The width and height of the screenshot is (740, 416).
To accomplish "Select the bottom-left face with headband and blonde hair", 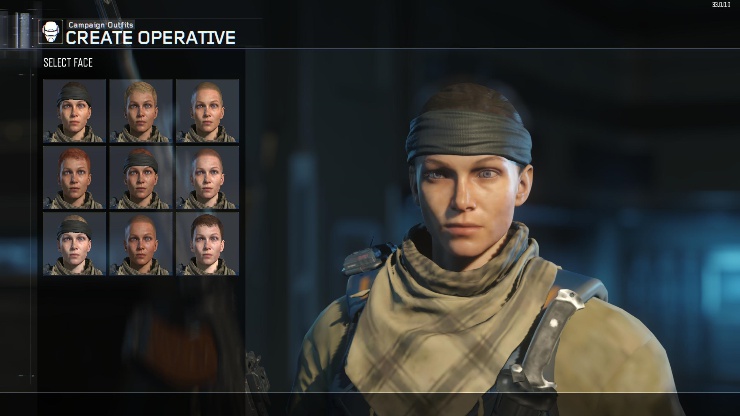I will (75, 244).
